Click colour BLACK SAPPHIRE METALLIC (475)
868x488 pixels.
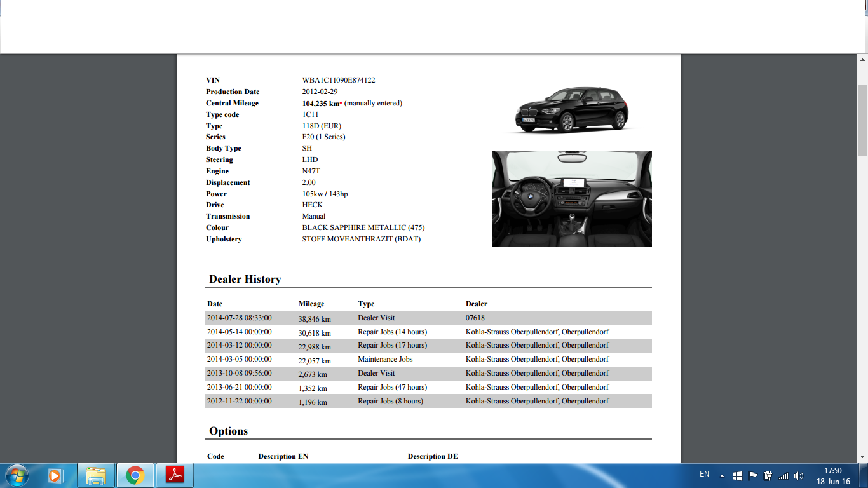click(x=363, y=227)
